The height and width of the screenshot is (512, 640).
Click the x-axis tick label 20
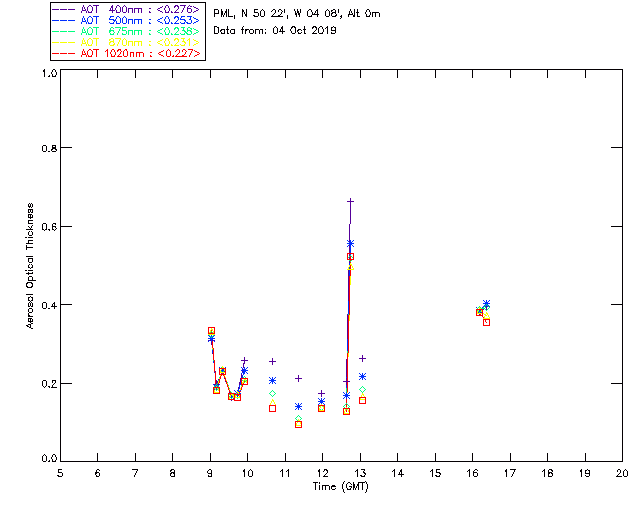(x=622, y=473)
